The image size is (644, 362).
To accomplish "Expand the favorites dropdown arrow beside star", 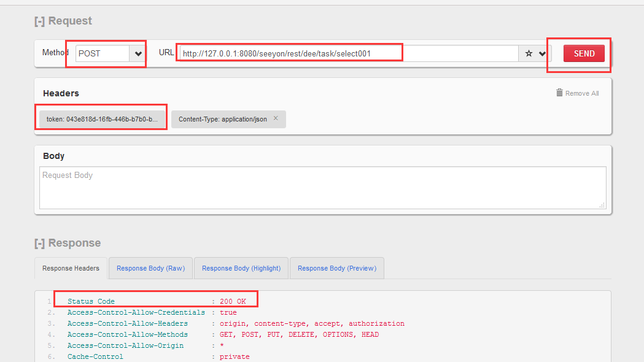I will click(x=542, y=54).
